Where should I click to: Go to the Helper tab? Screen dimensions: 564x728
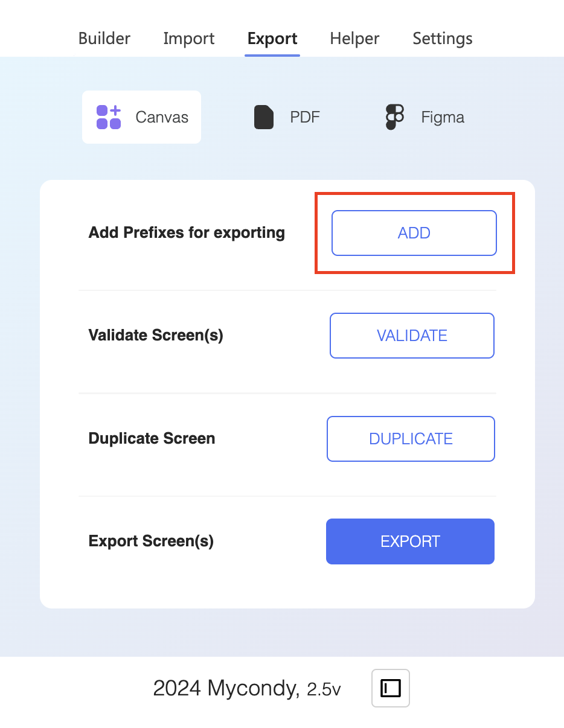click(354, 39)
